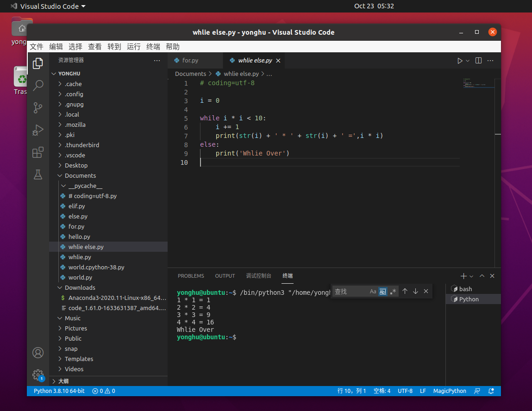The image size is (532, 411).
Task: Open Visual Studio Code menu in top bar
Action: pos(48,6)
